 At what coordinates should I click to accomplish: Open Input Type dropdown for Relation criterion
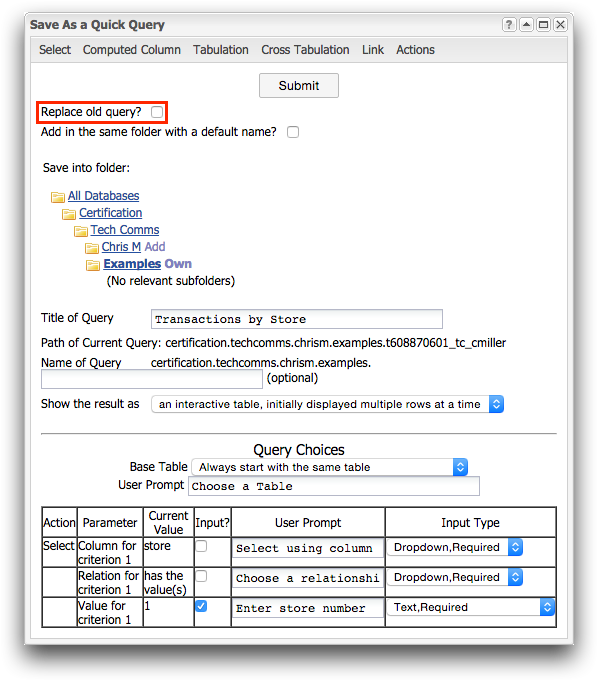coord(455,577)
